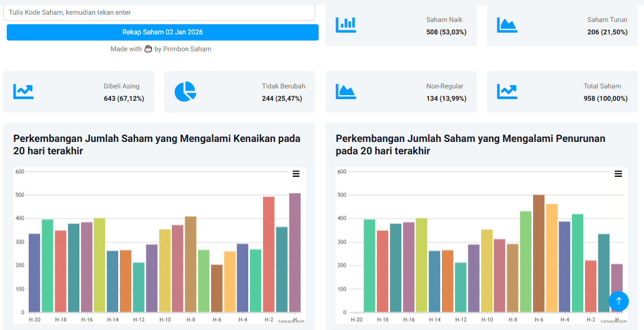The height and width of the screenshot is (330, 644).
Task: Click Rekap Saham 02 Jan 2026 button
Action: click(x=163, y=32)
